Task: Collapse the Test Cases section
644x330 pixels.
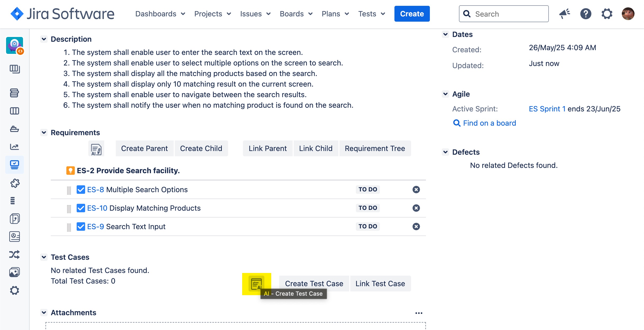Action: 44,257
